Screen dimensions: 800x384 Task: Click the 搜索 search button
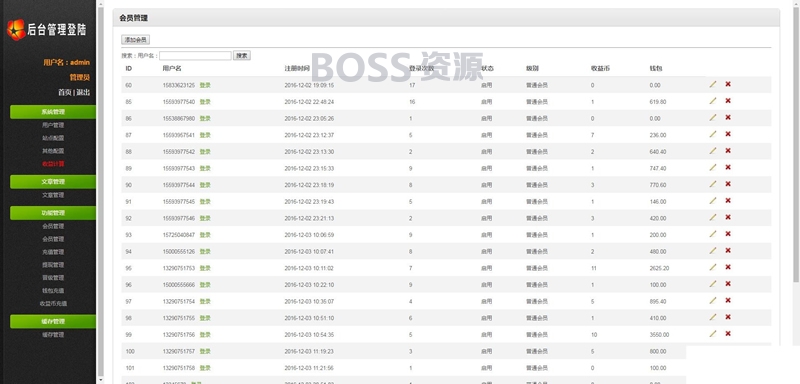[x=242, y=56]
